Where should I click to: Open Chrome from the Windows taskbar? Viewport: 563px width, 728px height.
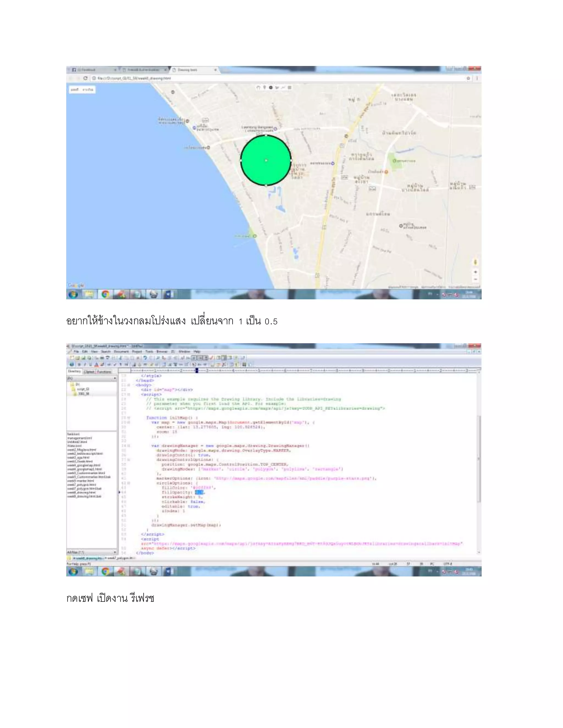click(105, 294)
